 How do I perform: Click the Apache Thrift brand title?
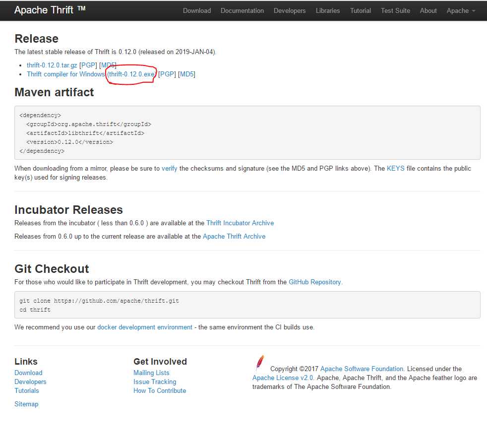click(50, 10)
